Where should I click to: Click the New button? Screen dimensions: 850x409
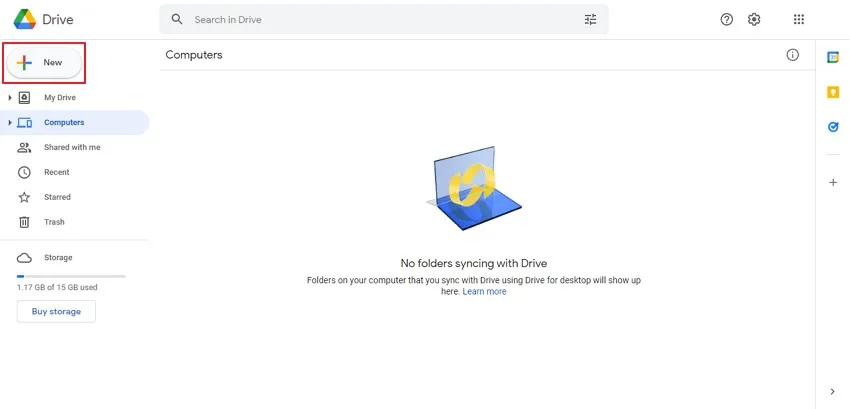coord(44,63)
